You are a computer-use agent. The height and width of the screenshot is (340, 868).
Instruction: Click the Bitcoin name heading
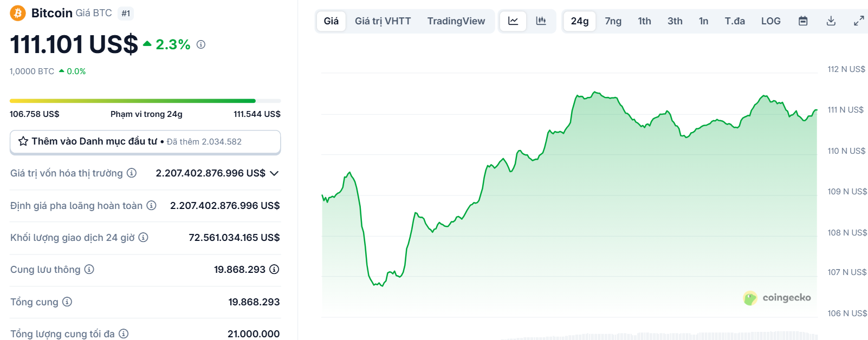pos(52,13)
